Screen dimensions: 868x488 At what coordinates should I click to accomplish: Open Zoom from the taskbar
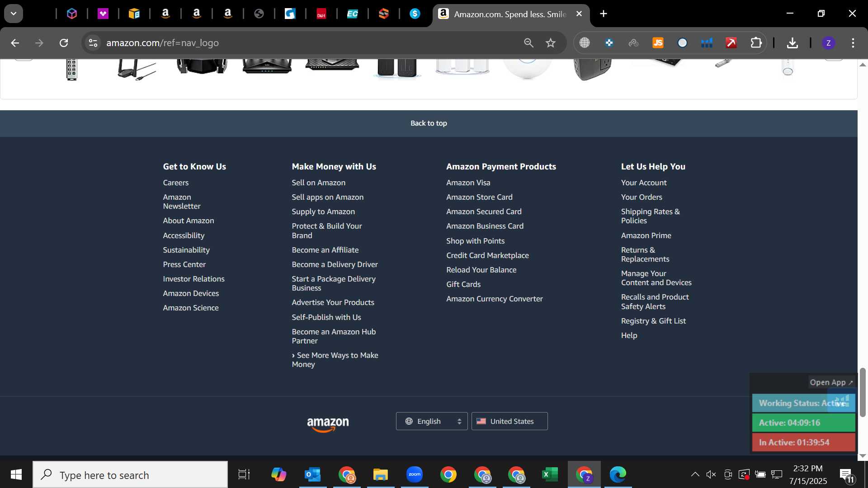click(414, 474)
